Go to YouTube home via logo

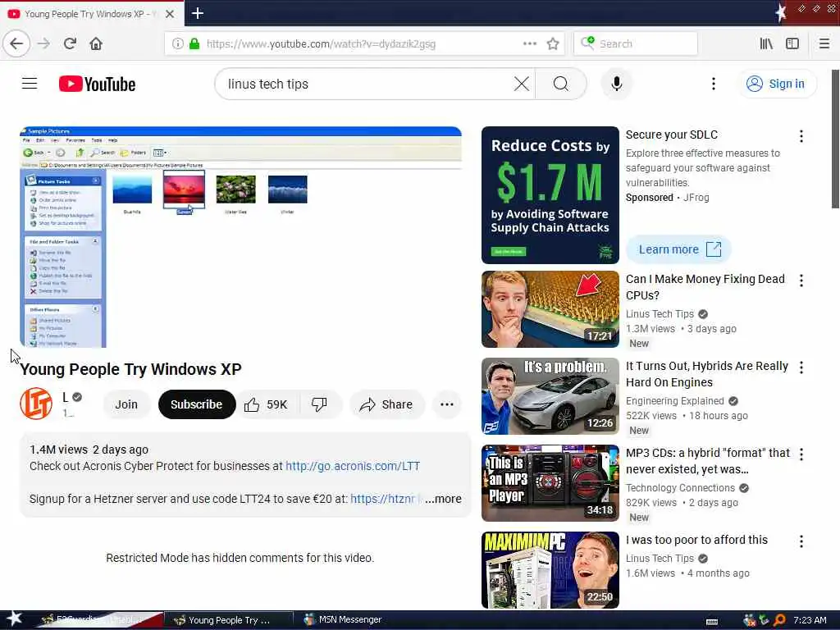(x=97, y=84)
